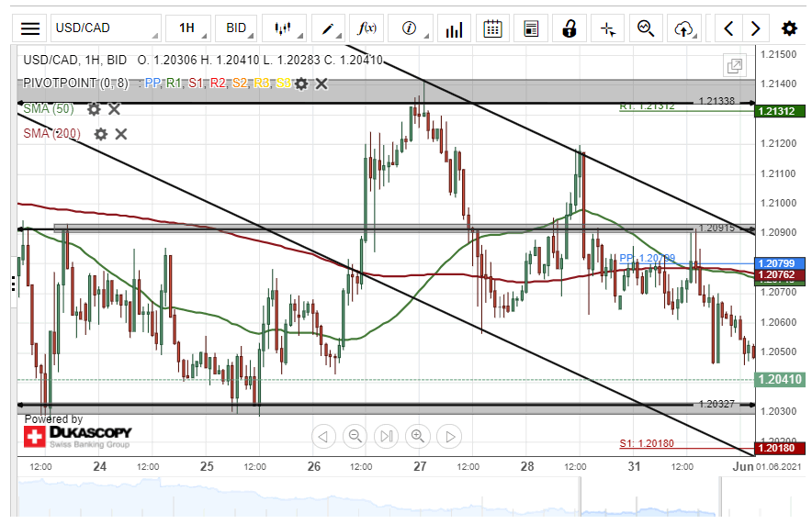Open chart settings gear in toolbar

(789, 28)
